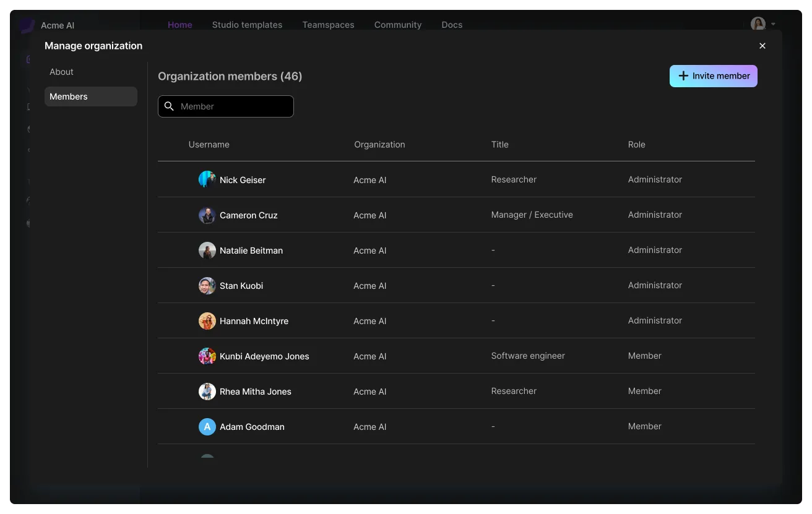Viewport: 812px width, 514px height.
Task: Click Stan Kuobi's avatar image
Action: coord(207,286)
